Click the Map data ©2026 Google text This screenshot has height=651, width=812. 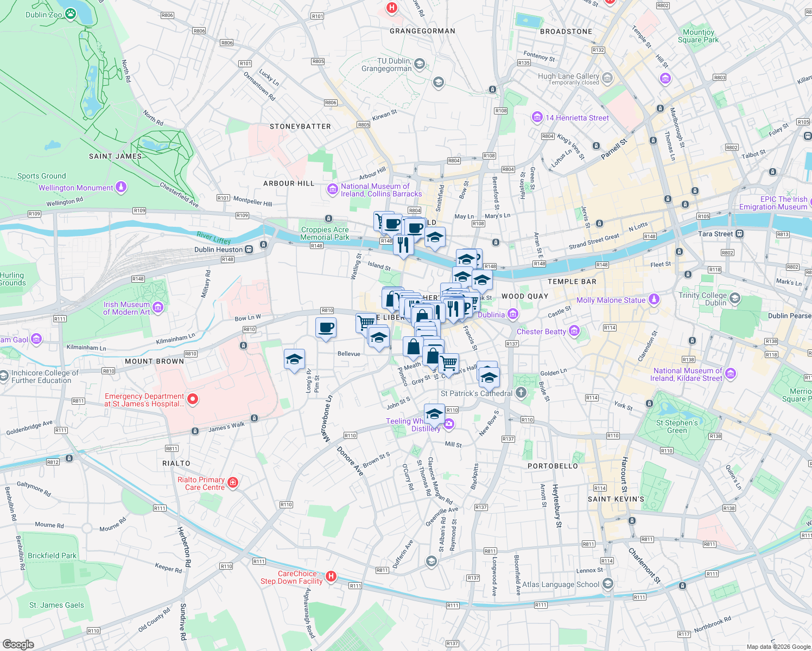pos(779,647)
